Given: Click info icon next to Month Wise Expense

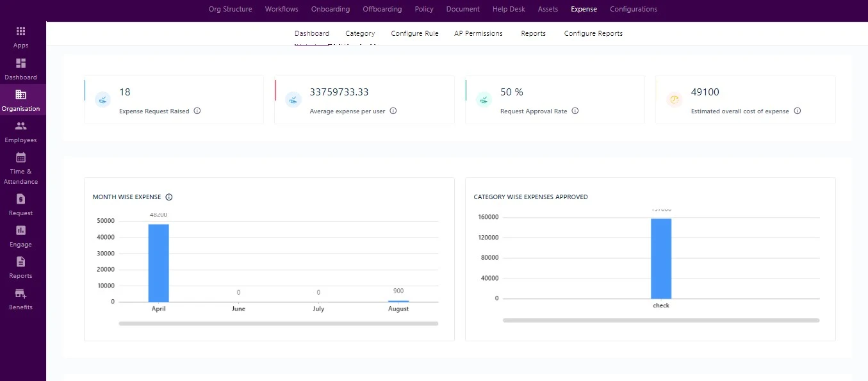Looking at the screenshot, I should tap(169, 197).
